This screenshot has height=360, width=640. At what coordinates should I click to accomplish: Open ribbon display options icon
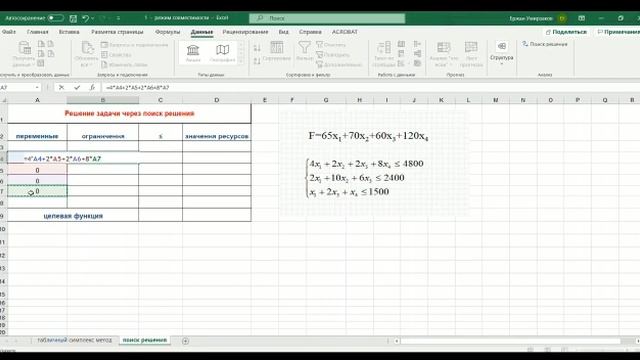[x=582, y=18]
